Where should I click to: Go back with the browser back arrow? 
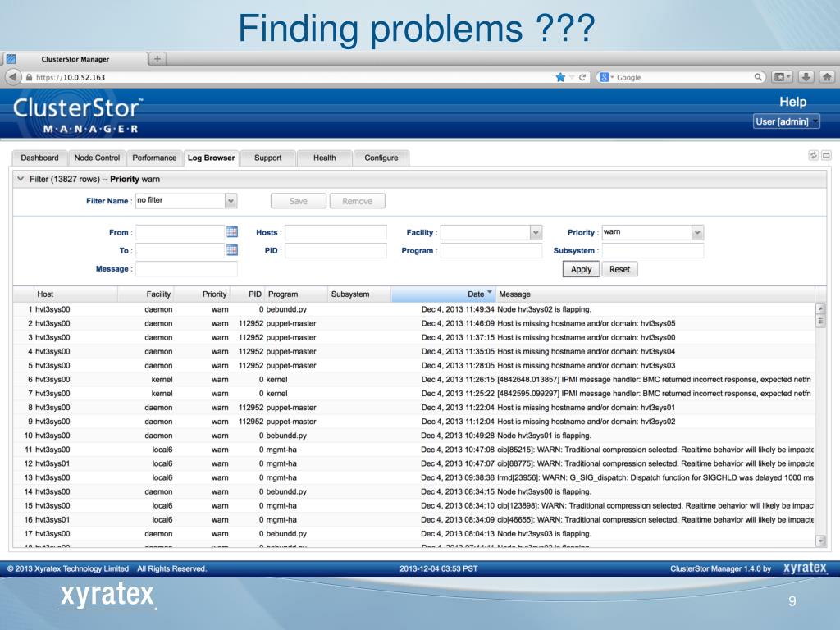pyautogui.click(x=13, y=77)
